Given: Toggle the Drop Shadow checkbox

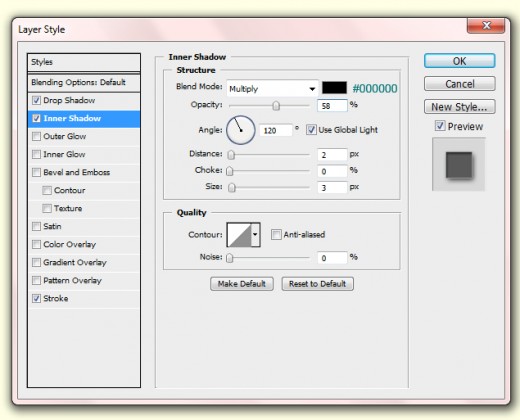Looking at the screenshot, I should (36, 100).
